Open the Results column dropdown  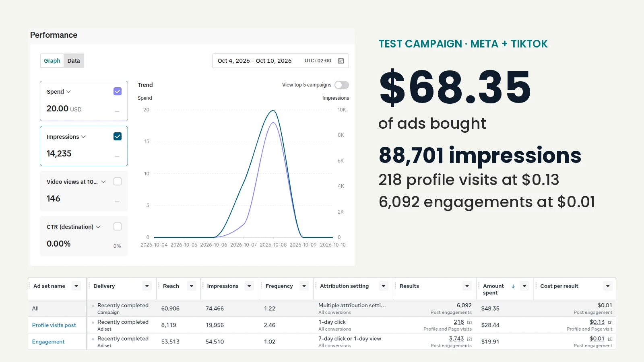[x=467, y=286]
